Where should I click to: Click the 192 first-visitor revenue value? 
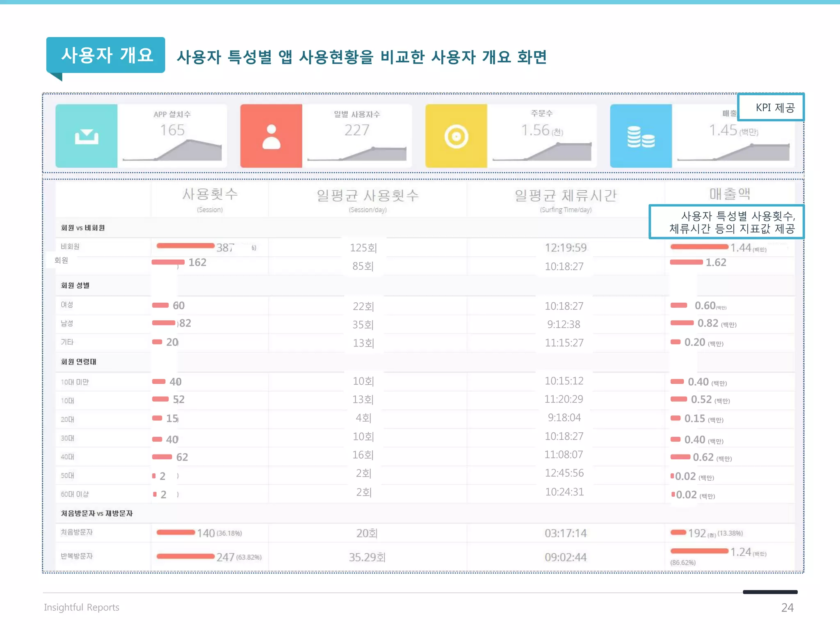697,533
